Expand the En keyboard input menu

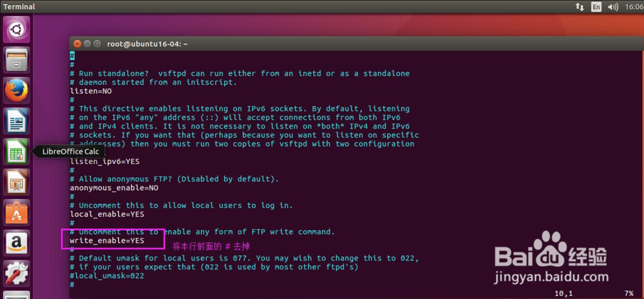point(596,6)
